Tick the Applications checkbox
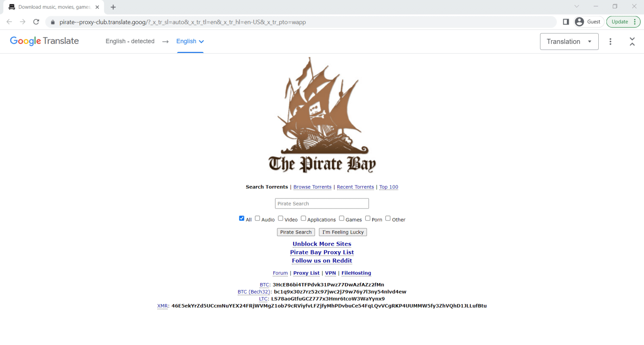The image size is (644, 345). [x=303, y=218]
